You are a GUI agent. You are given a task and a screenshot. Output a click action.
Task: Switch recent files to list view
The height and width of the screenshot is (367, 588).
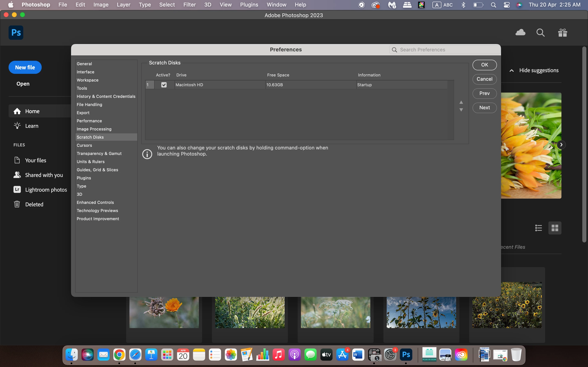click(x=538, y=228)
